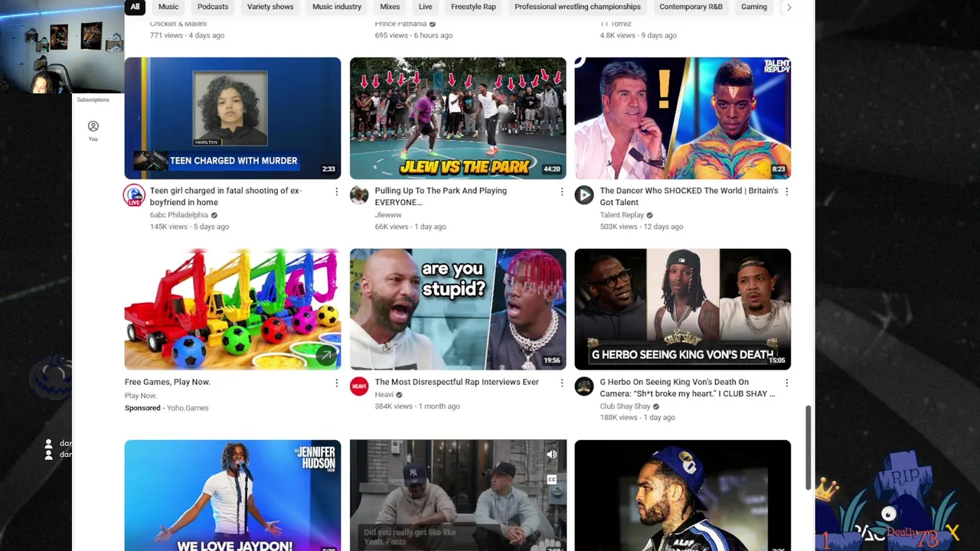
Task: Open options menu for G Herbo video
Action: click(x=786, y=383)
